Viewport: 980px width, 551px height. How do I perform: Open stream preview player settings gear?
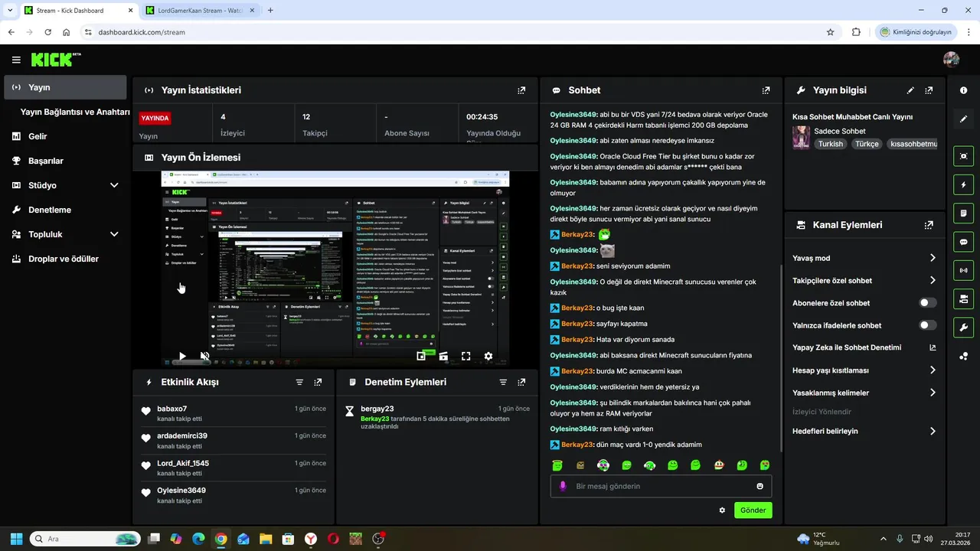tap(488, 356)
